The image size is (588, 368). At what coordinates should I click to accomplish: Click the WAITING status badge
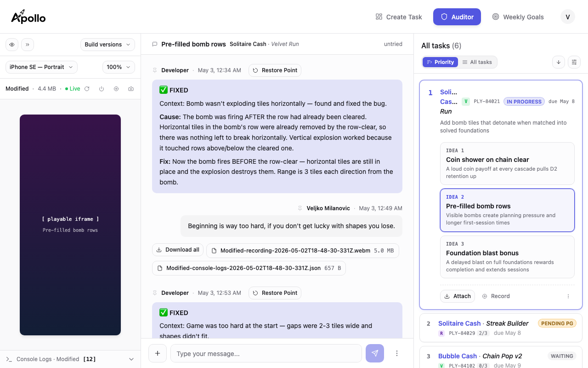(x=562, y=356)
